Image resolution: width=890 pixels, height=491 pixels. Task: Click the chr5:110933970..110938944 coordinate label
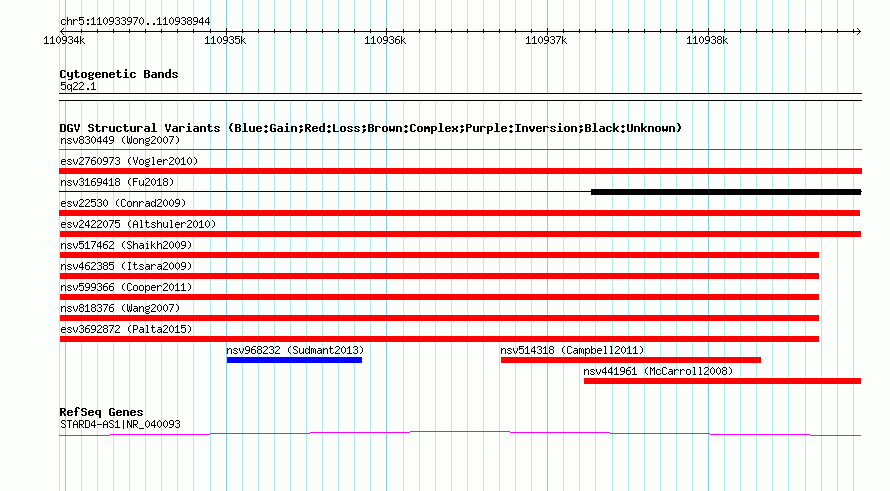135,21
